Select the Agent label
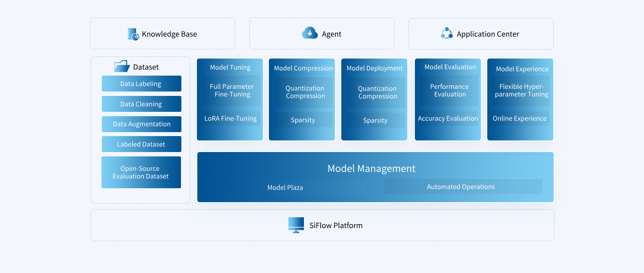Image resolution: width=644 pixels, height=273 pixels. pyautogui.click(x=332, y=34)
